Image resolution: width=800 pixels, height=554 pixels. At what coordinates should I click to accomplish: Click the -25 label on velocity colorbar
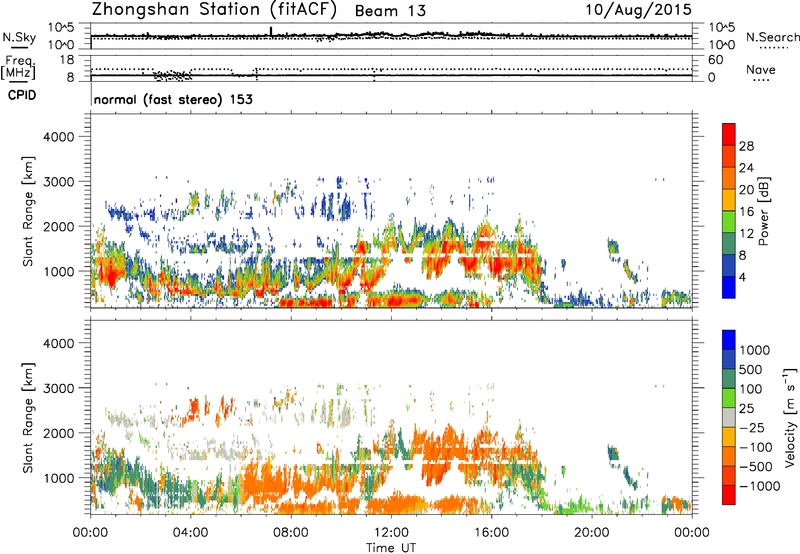coord(752,428)
